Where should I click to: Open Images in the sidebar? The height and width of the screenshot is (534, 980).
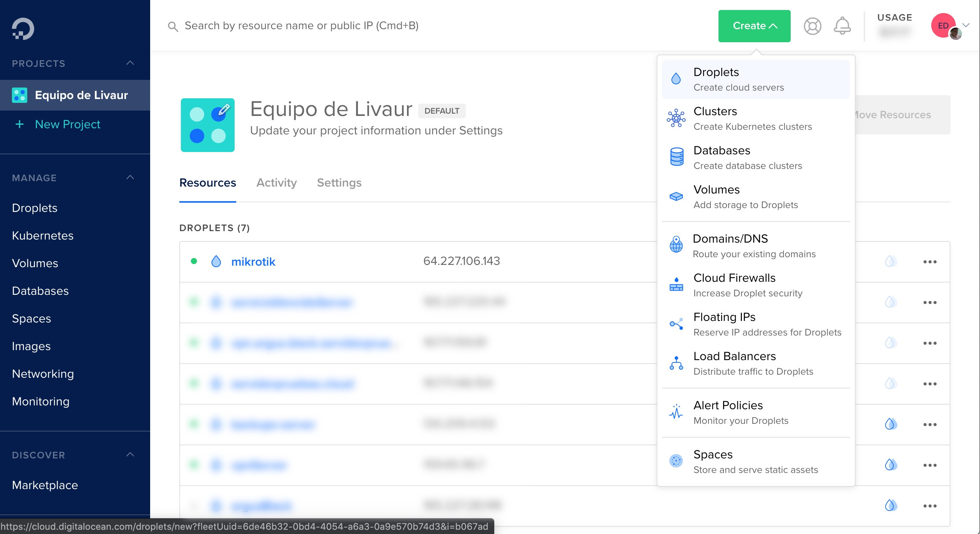pyautogui.click(x=31, y=346)
